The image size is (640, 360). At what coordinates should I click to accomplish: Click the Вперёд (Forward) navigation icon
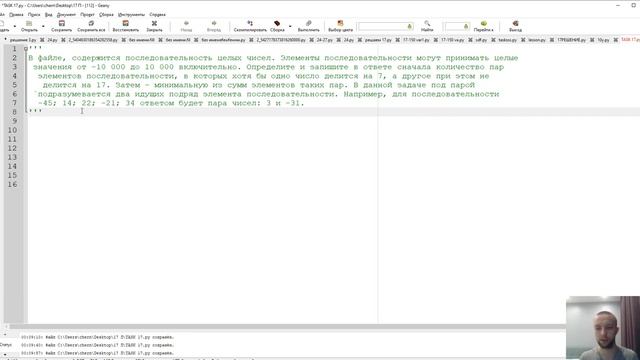tap(214, 24)
